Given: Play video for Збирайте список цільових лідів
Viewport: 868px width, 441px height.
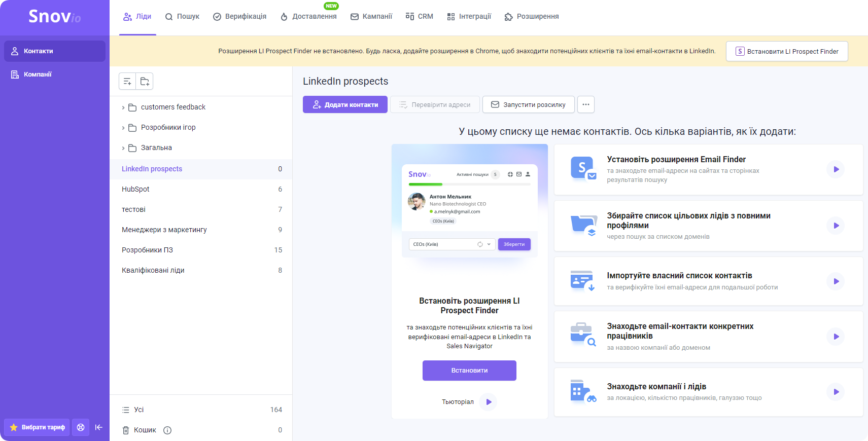Looking at the screenshot, I should point(836,226).
